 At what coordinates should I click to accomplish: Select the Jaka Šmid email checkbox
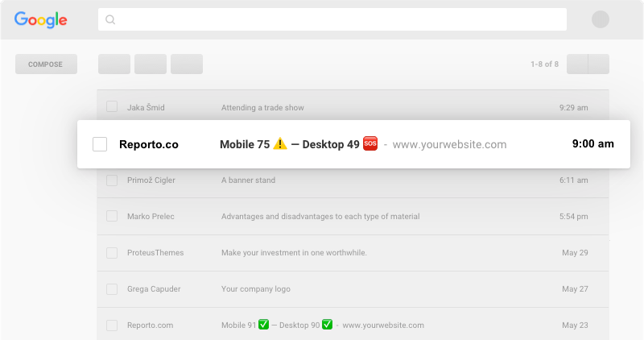[112, 107]
